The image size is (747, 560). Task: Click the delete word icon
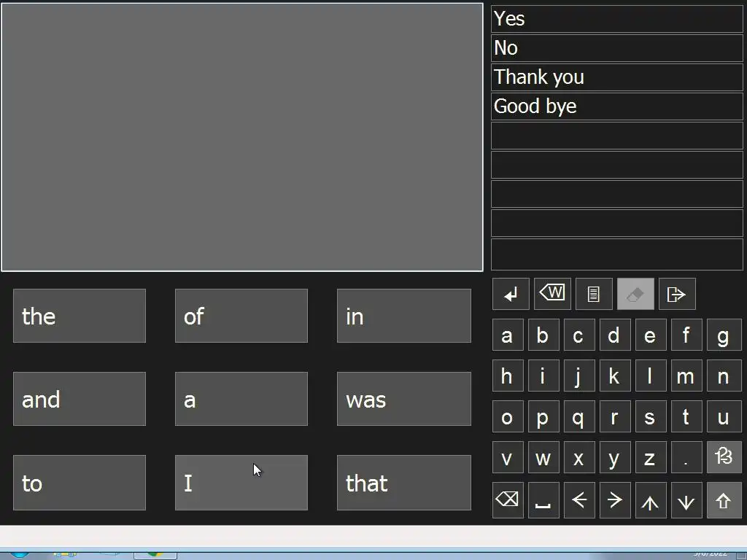[552, 294]
